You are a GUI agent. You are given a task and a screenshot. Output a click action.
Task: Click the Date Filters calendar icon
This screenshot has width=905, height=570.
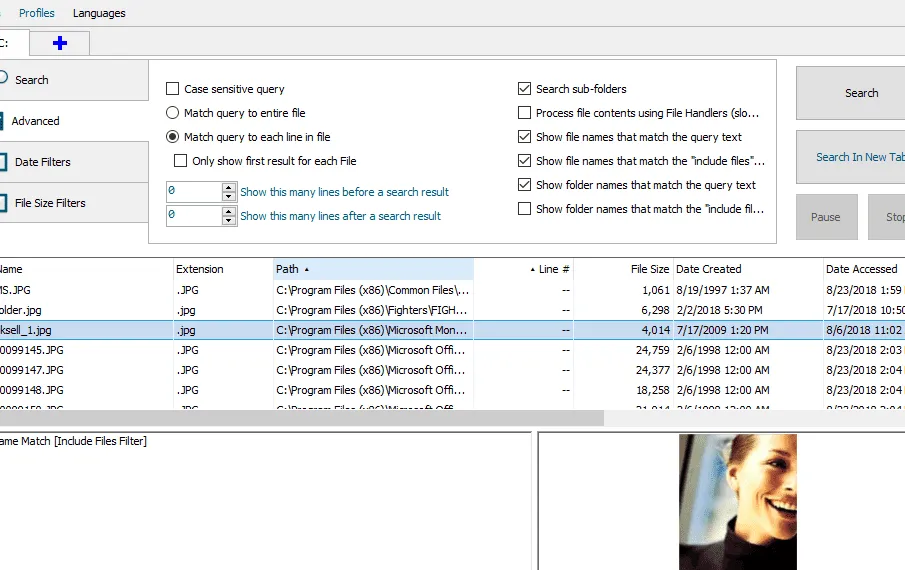point(4,162)
